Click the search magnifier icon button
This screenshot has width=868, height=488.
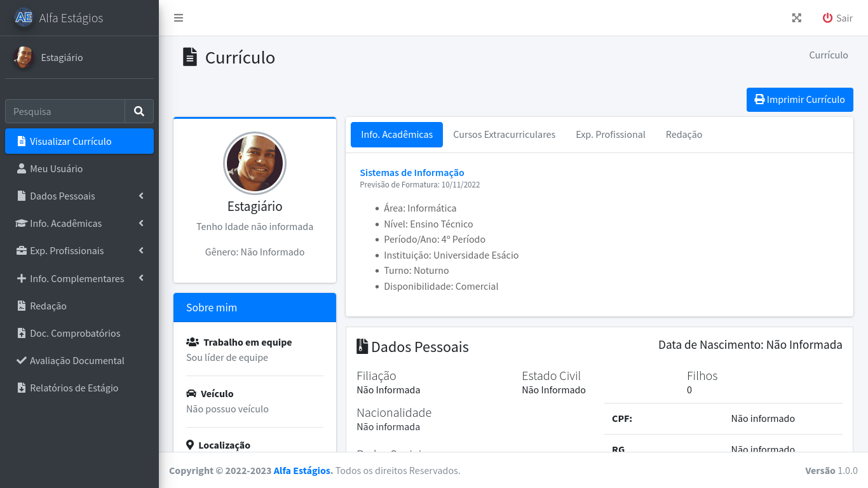point(139,111)
